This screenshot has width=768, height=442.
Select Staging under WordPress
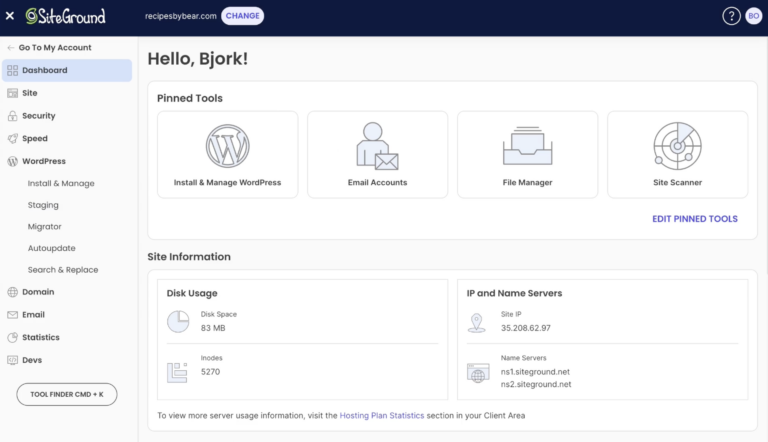click(x=43, y=205)
